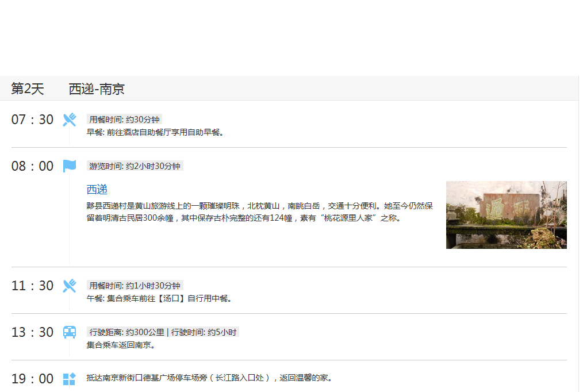This screenshot has width=583, height=392.
Task: Open the 西递 stone sign photo thumbnail
Action: coord(506,215)
